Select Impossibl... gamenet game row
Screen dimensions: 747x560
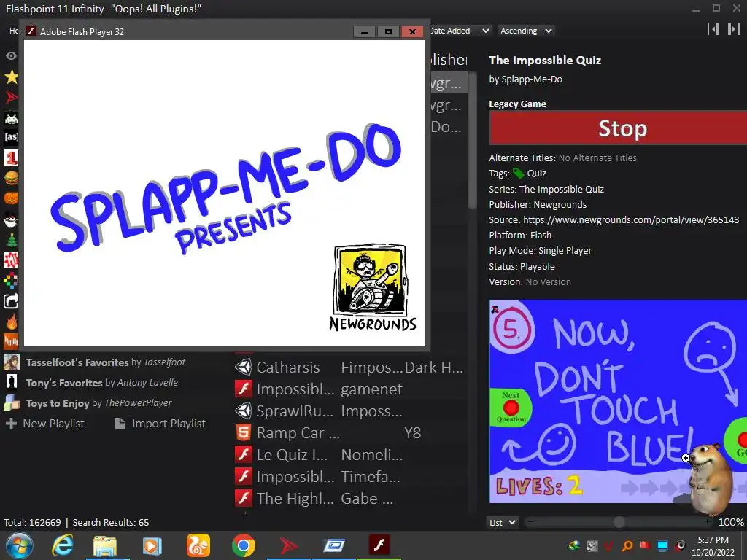(349, 389)
